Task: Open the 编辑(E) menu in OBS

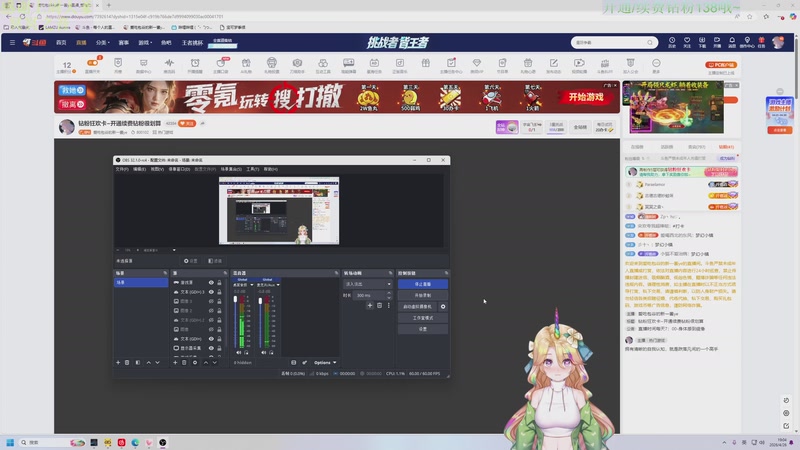Action: click(x=139, y=169)
